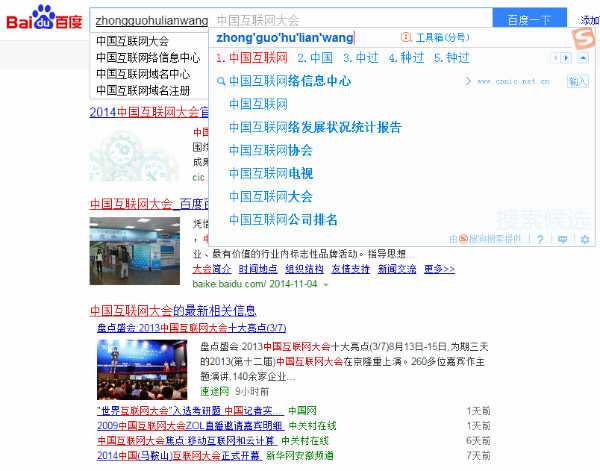Image resolution: width=600 pixels, height=471 pixels.
Task: Select IME suggestion 中国互联网协会
Action: point(271,150)
